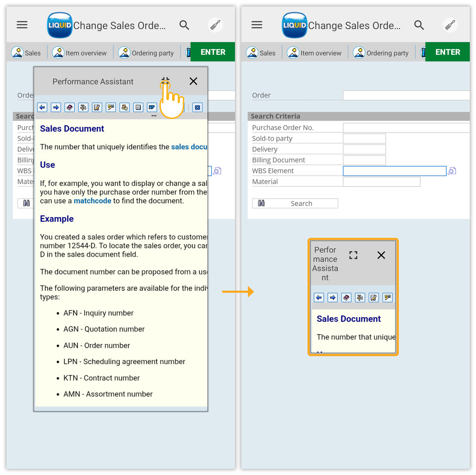Click 'AUN - Order number' list item

96,346
